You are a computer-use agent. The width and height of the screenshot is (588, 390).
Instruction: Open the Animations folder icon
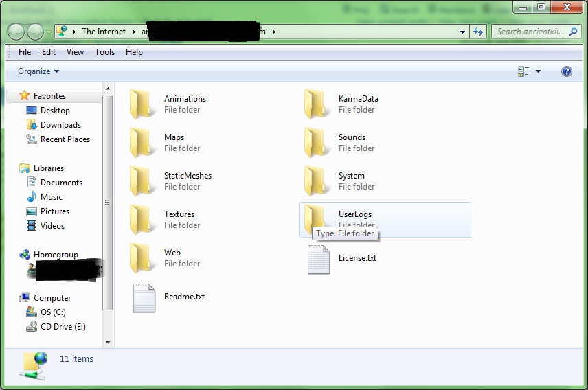tap(143, 104)
